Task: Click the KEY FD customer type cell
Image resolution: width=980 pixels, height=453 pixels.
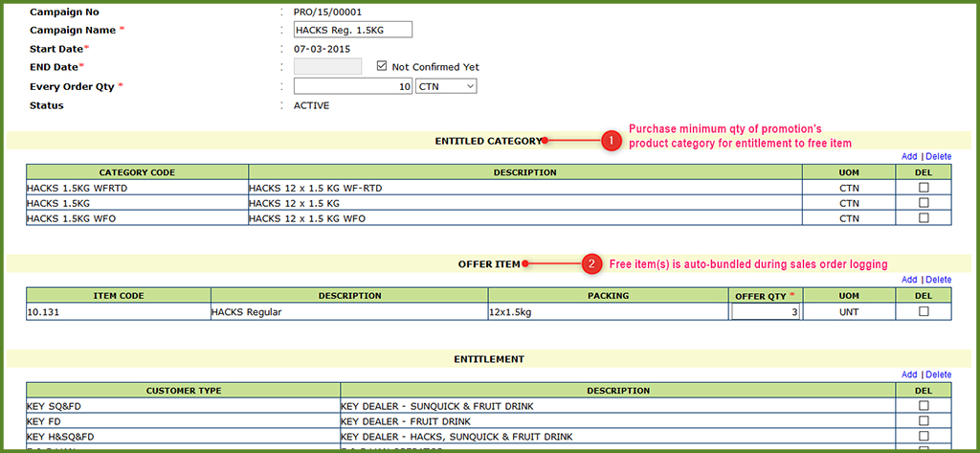Action: tap(183, 421)
